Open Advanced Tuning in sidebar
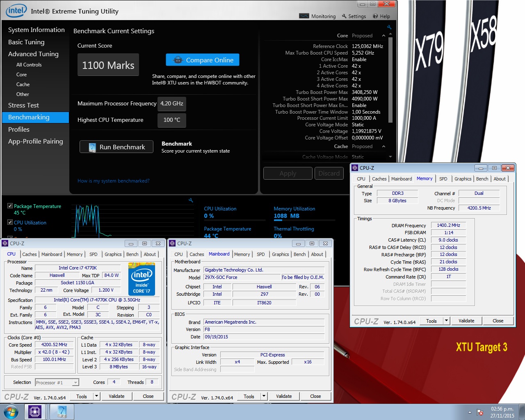The image size is (525, 420). click(x=33, y=54)
